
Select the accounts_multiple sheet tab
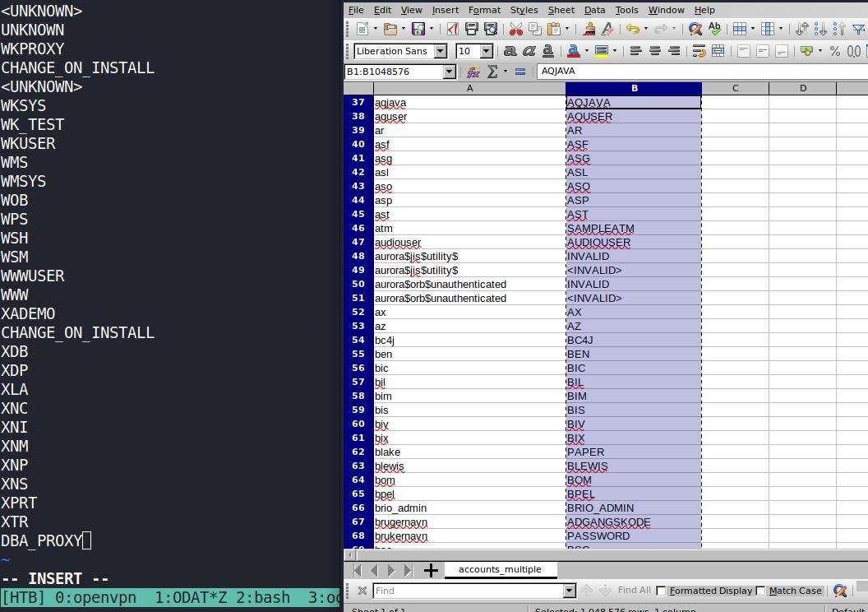coord(500,569)
